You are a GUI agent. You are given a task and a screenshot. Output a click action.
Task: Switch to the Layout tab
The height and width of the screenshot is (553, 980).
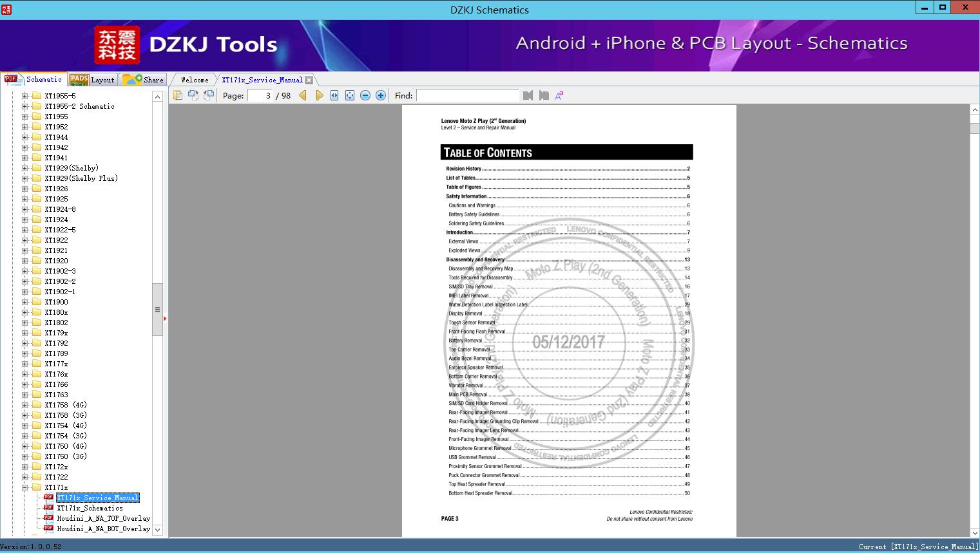pos(92,80)
